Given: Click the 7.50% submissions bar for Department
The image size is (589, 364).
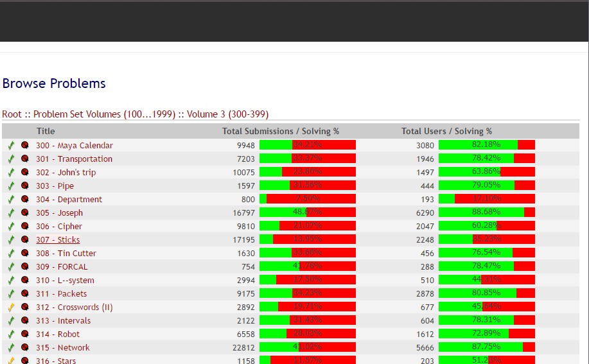Looking at the screenshot, I should pos(308,199).
